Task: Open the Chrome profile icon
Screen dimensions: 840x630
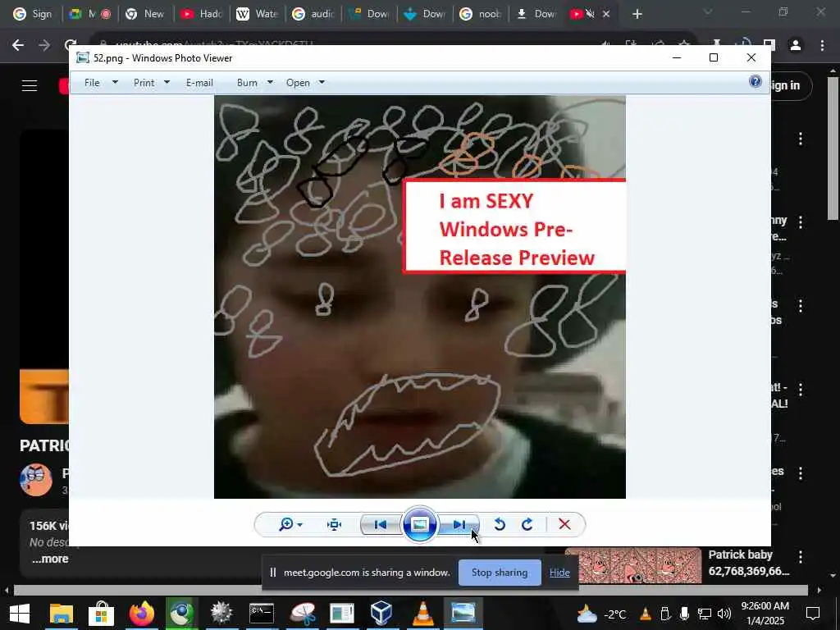Action: tap(796, 46)
